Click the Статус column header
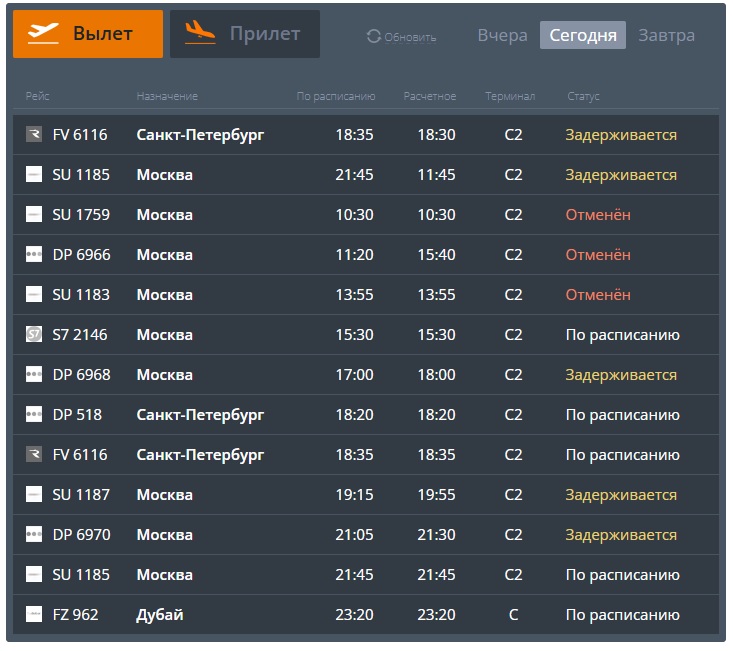Image resolution: width=733 pixels, height=651 pixels. pyautogui.click(x=583, y=96)
